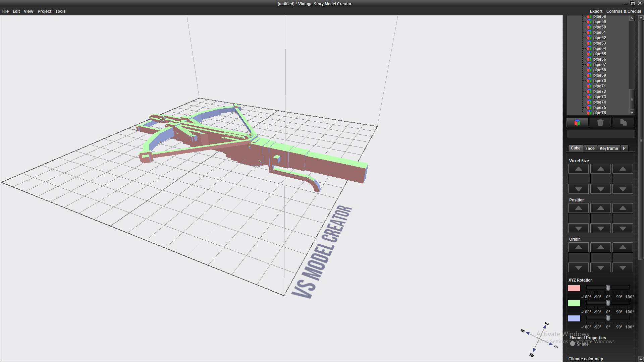This screenshot has height=362, width=644.
Task: Open Controls & Credits
Action: pyautogui.click(x=624, y=11)
